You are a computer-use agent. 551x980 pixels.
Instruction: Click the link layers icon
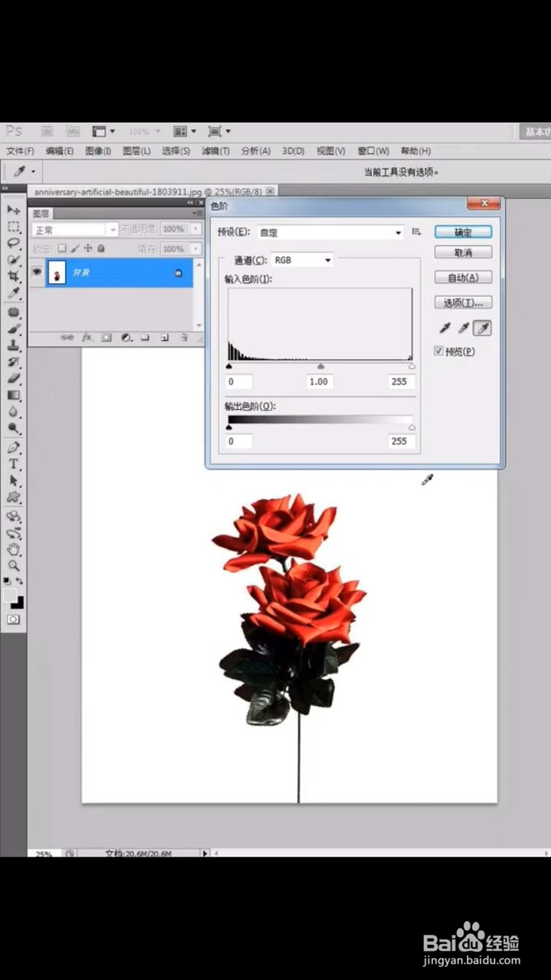(x=67, y=337)
